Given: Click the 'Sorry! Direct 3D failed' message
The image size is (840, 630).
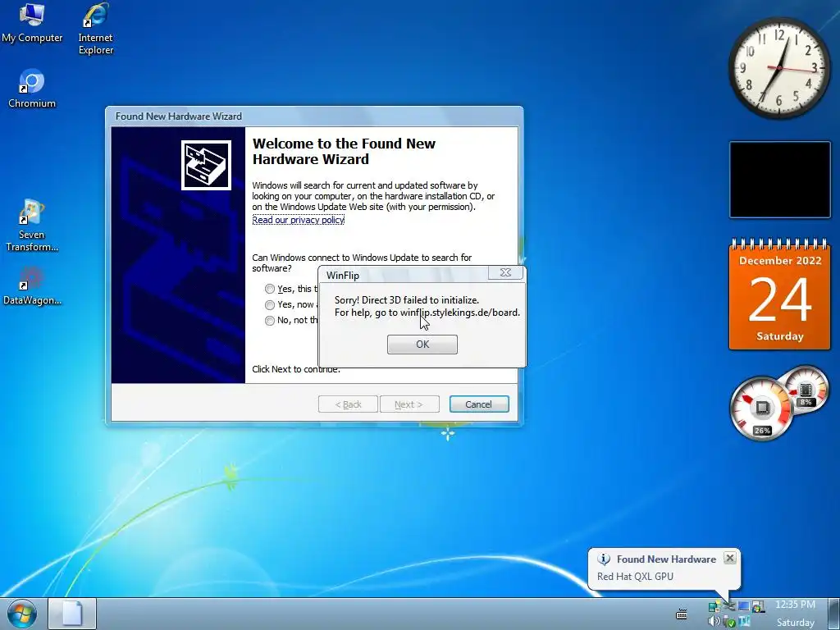Looking at the screenshot, I should [407, 300].
